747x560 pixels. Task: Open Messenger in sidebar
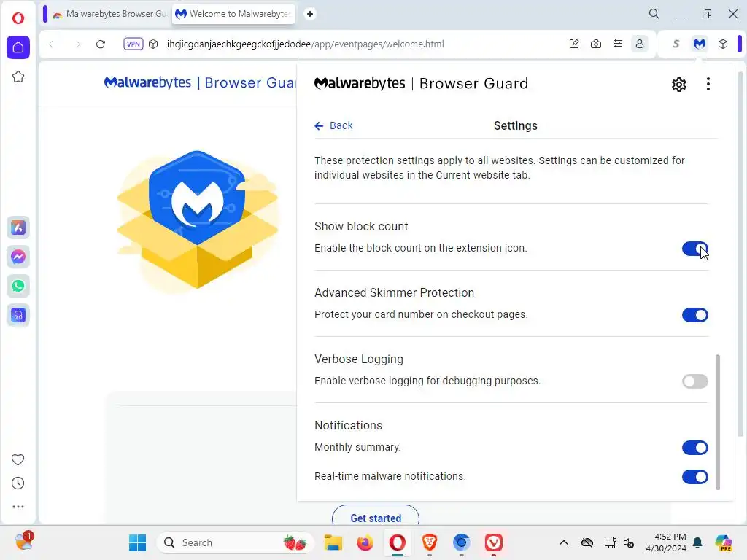tap(18, 257)
